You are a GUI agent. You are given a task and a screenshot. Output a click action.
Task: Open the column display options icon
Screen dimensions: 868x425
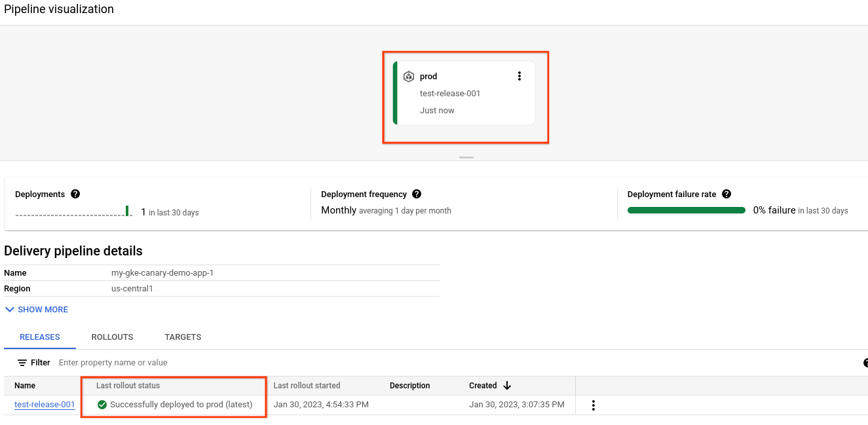pyautogui.click(x=865, y=362)
